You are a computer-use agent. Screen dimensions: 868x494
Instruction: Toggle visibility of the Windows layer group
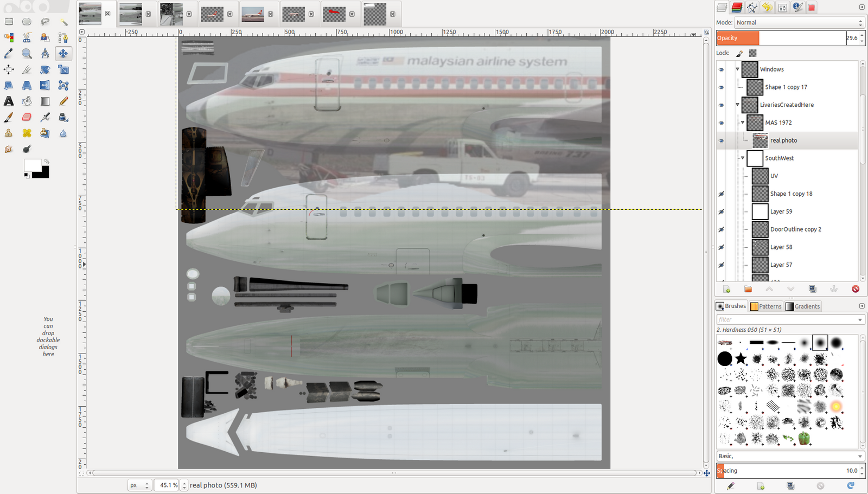pos(721,69)
